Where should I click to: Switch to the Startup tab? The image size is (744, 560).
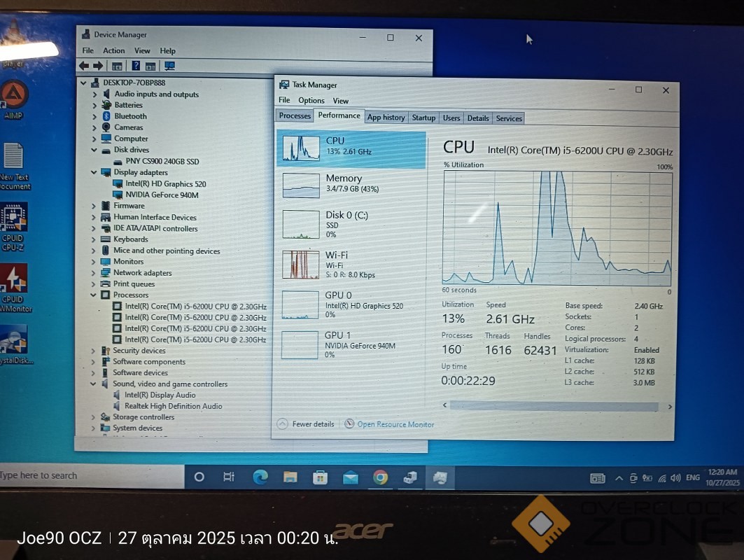click(423, 118)
